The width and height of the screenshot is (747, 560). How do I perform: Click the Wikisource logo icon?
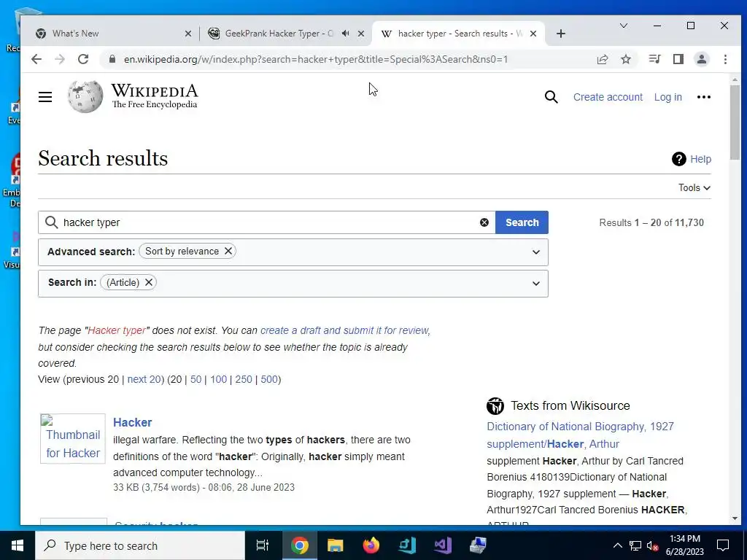[495, 406]
